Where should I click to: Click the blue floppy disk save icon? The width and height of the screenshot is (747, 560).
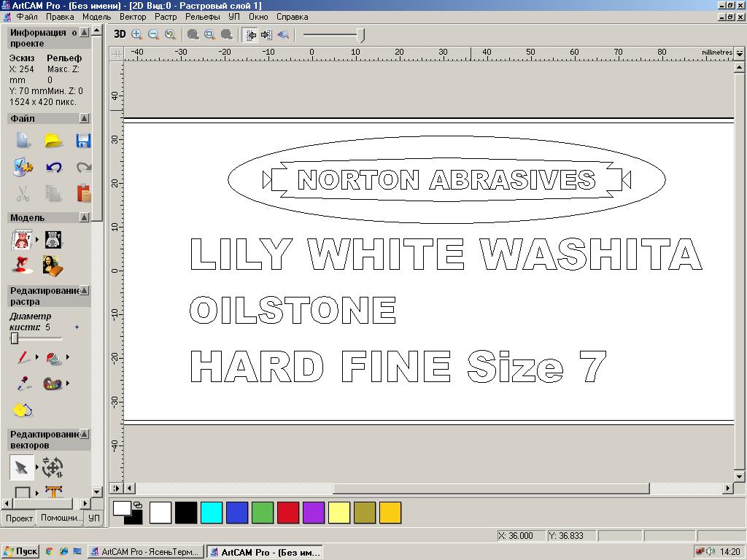(83, 141)
